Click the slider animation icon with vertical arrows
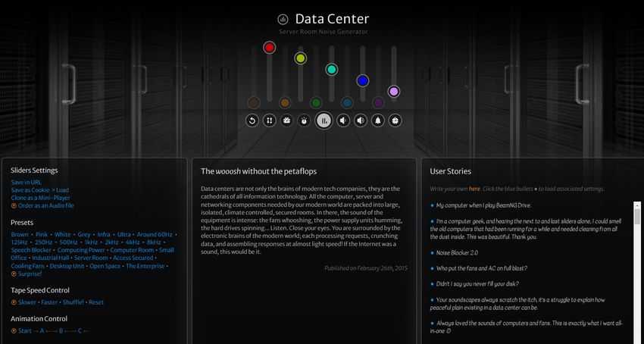 pyautogui.click(x=270, y=120)
